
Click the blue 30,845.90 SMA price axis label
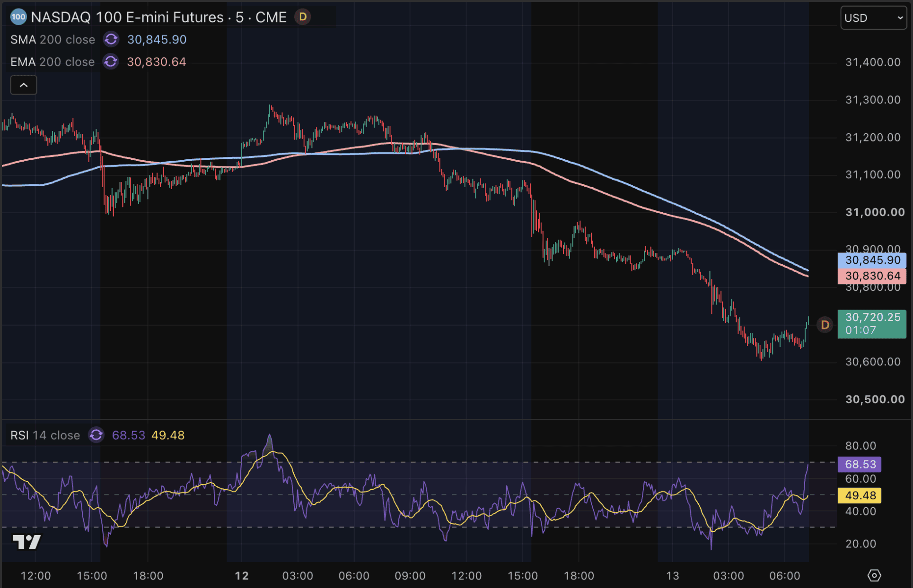coord(872,260)
